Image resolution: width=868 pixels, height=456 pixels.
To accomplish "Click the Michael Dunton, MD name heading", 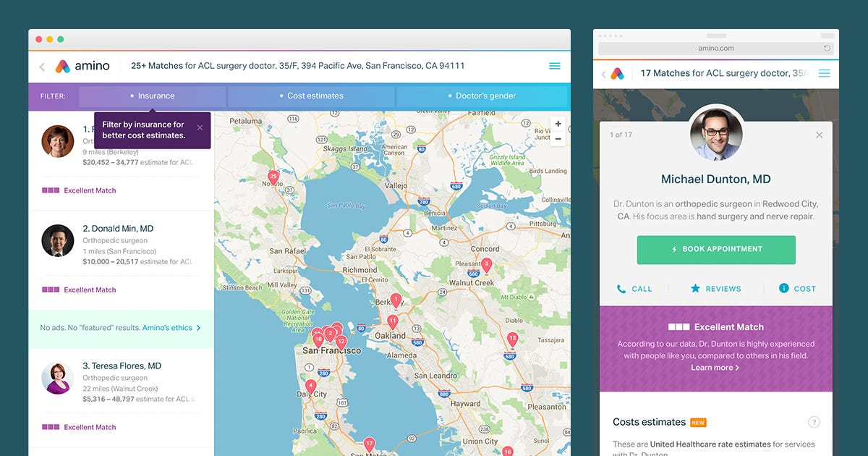I will 716,180.
